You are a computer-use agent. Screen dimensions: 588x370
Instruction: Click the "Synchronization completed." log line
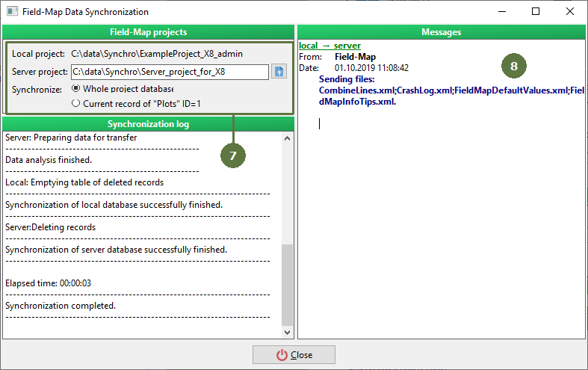pyautogui.click(x=61, y=306)
